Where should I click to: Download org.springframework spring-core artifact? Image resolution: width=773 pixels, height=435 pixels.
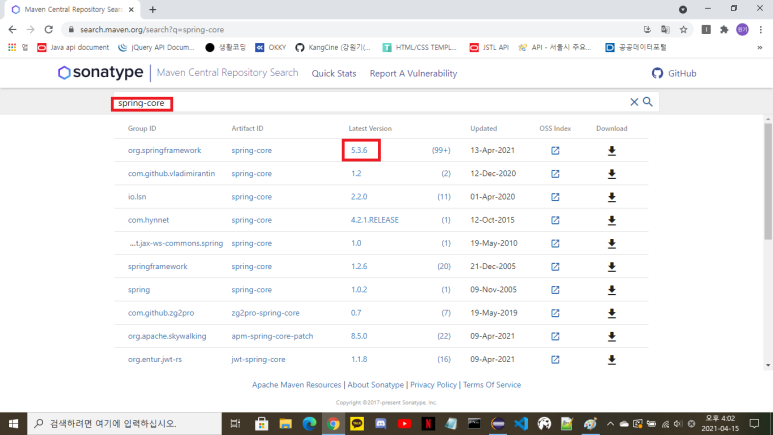click(611, 151)
